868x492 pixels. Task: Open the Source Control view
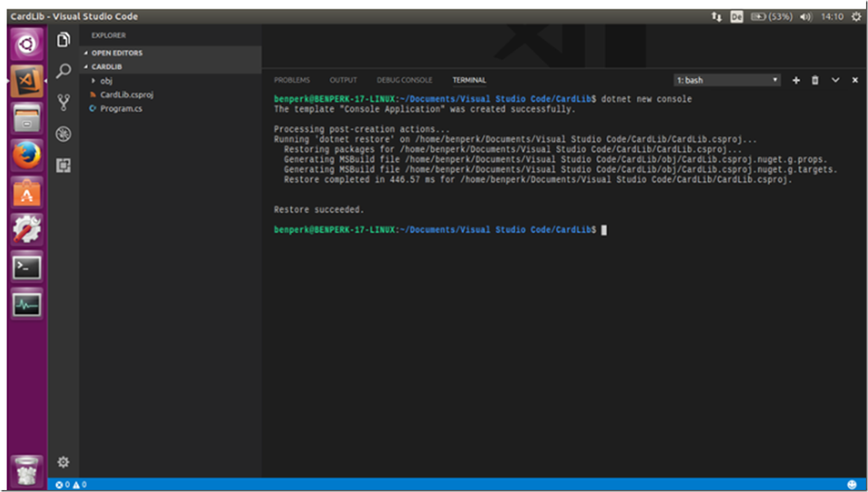63,102
